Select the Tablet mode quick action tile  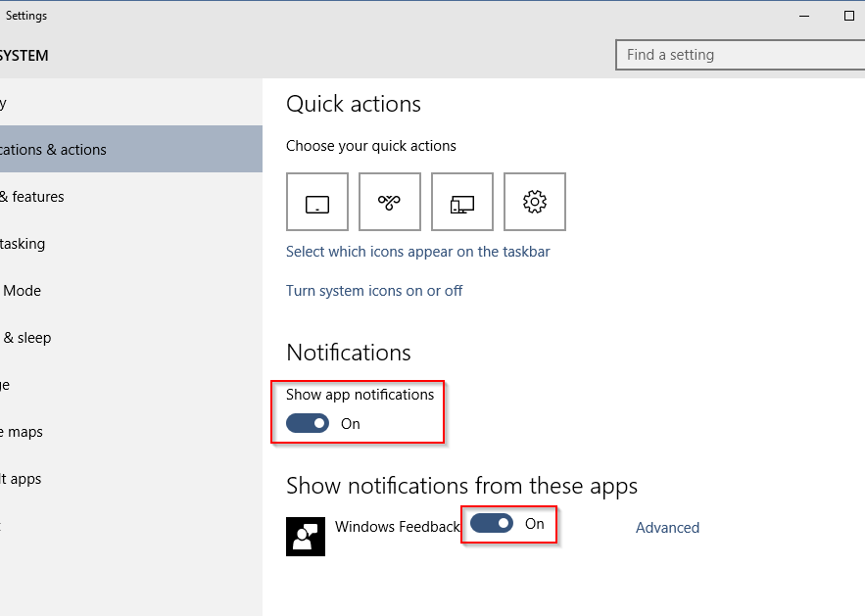317,202
